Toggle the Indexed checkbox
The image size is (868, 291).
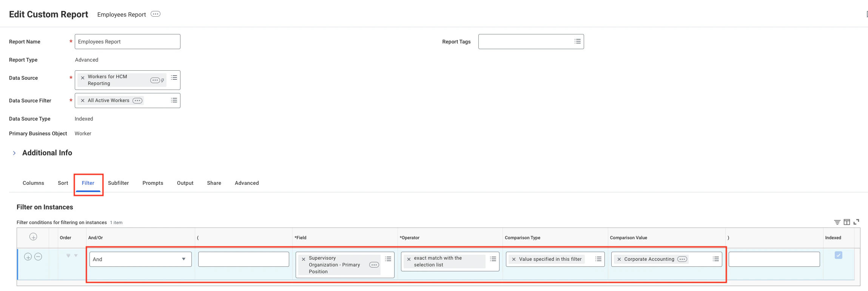pyautogui.click(x=839, y=255)
